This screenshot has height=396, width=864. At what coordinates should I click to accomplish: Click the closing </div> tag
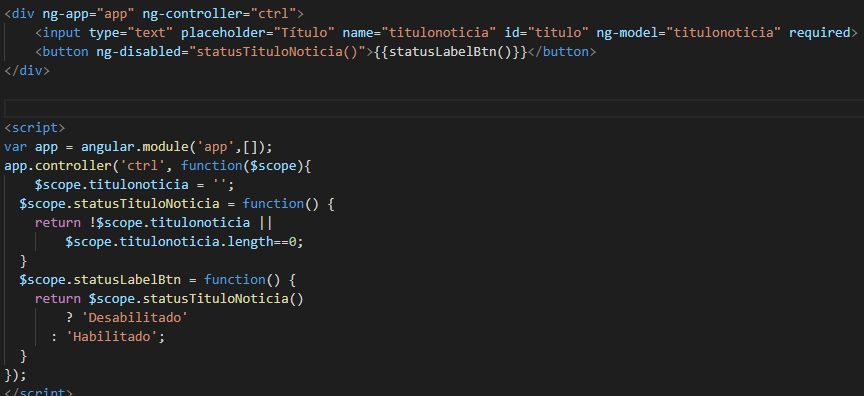pyautogui.click(x=26, y=71)
